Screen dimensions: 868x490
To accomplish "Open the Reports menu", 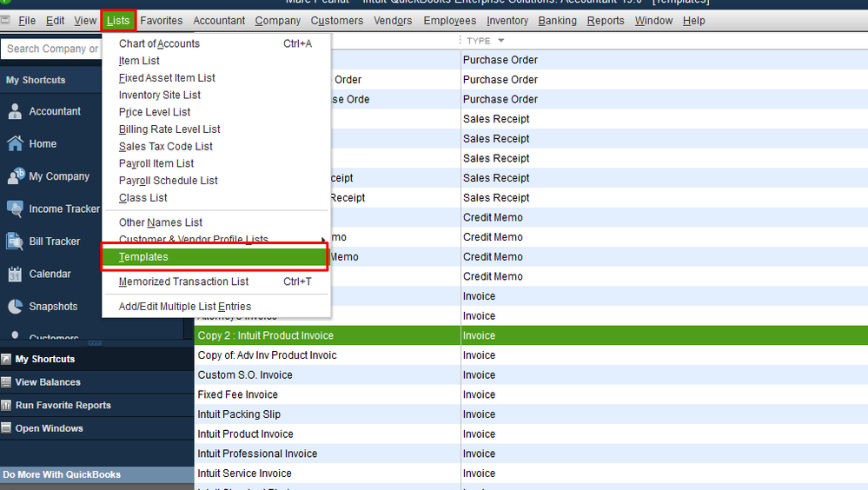I will (x=606, y=21).
